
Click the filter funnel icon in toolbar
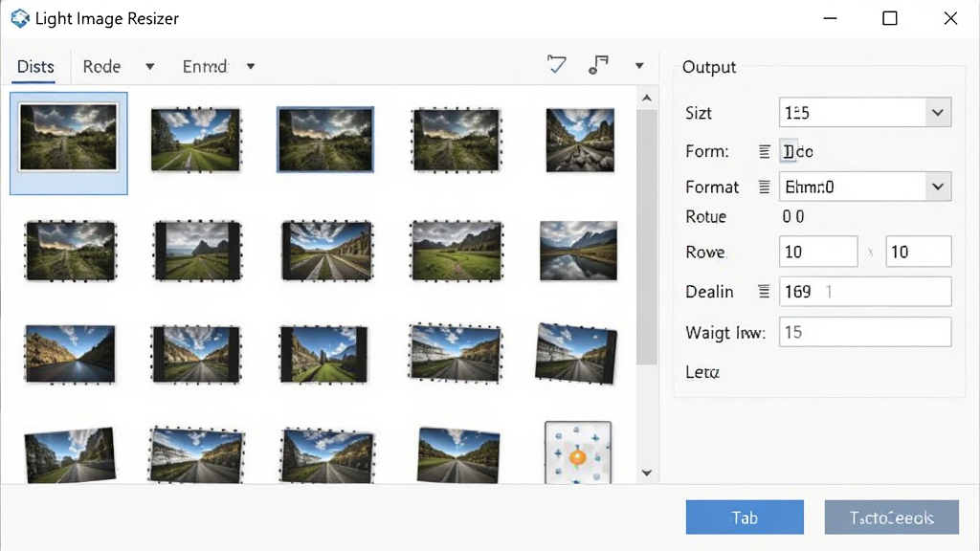click(556, 64)
